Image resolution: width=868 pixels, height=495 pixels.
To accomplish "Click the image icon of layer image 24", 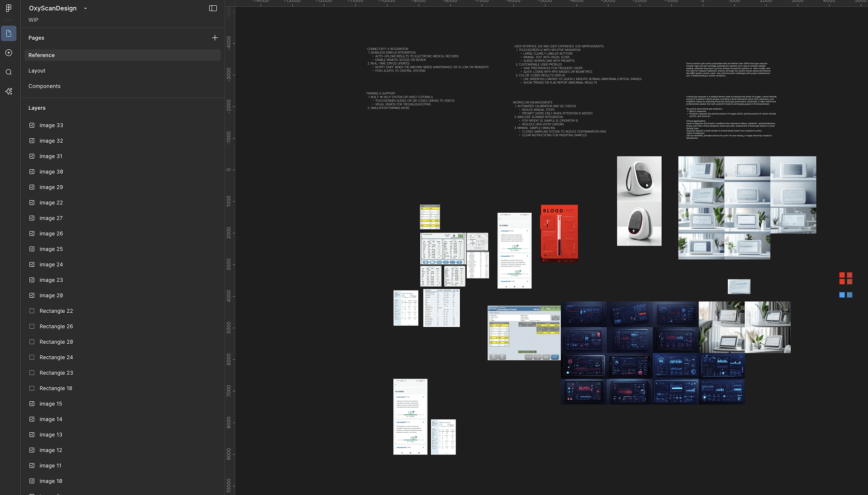I will [x=32, y=264].
